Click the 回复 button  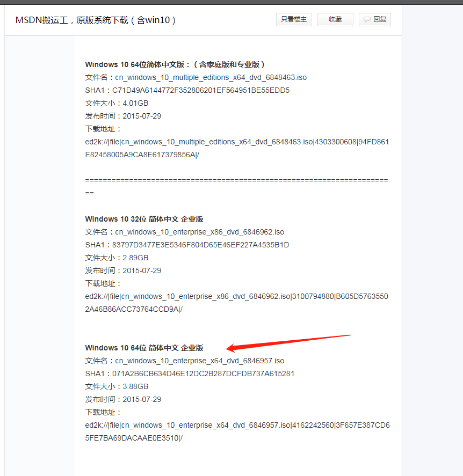coord(374,19)
